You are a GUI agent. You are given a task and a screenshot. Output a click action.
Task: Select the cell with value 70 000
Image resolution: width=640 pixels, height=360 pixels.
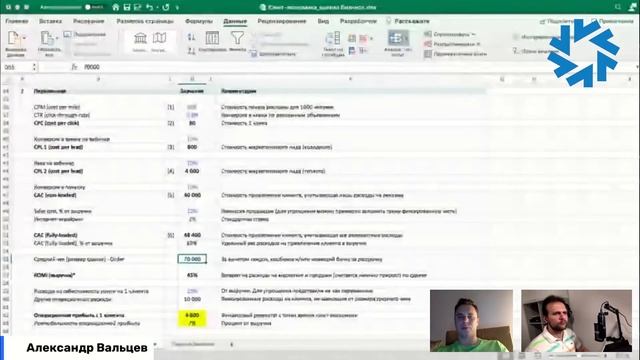coord(192,259)
